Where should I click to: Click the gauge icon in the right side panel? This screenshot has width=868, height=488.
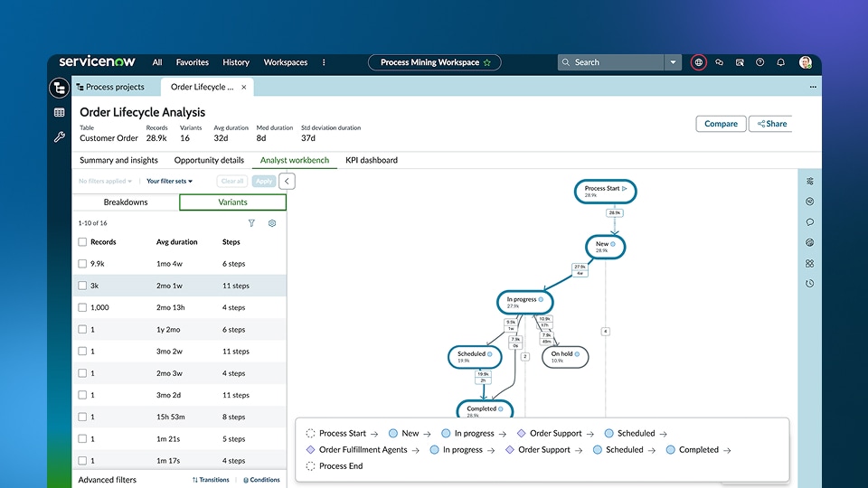(810, 242)
